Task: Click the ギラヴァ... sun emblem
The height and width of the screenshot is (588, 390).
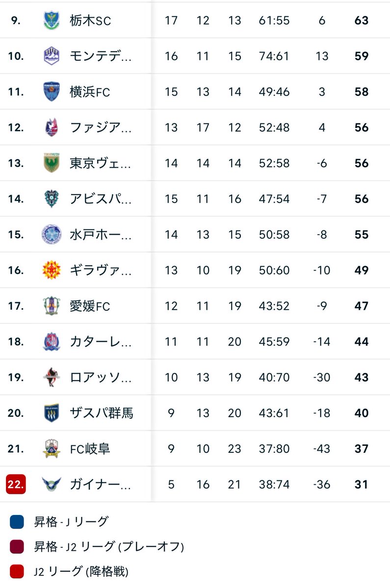Action: pos(52,270)
